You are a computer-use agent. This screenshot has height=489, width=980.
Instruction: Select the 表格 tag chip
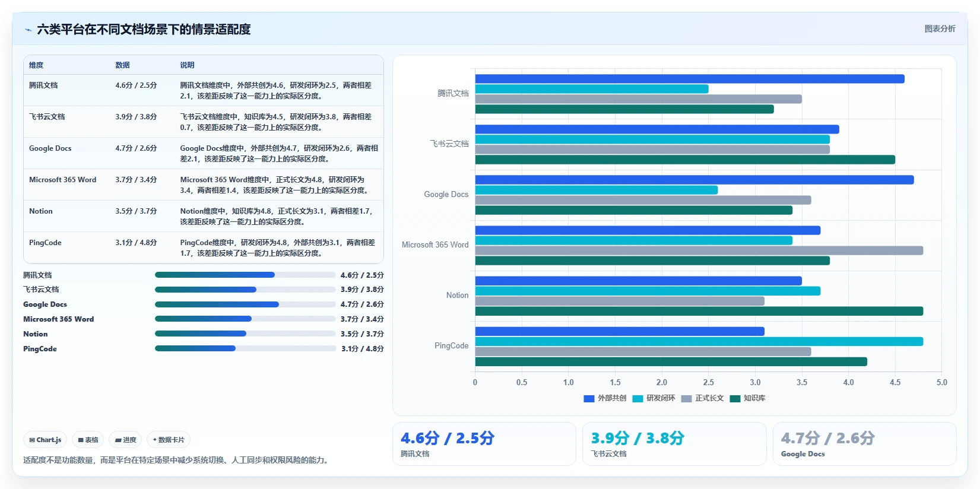point(88,440)
